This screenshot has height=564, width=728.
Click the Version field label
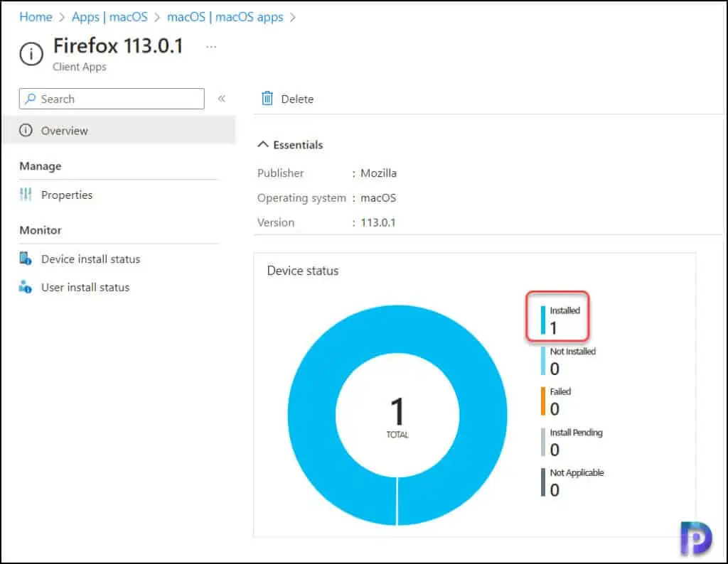pos(276,222)
